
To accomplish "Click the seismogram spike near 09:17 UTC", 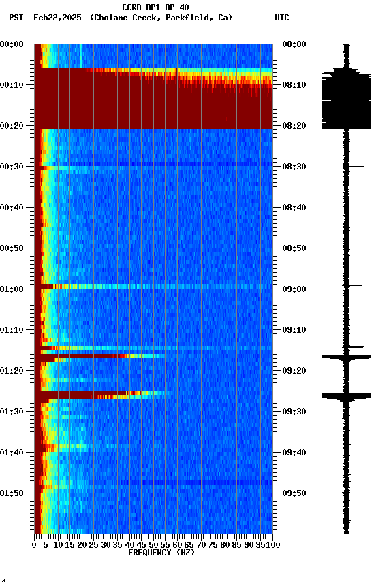I will point(346,357).
